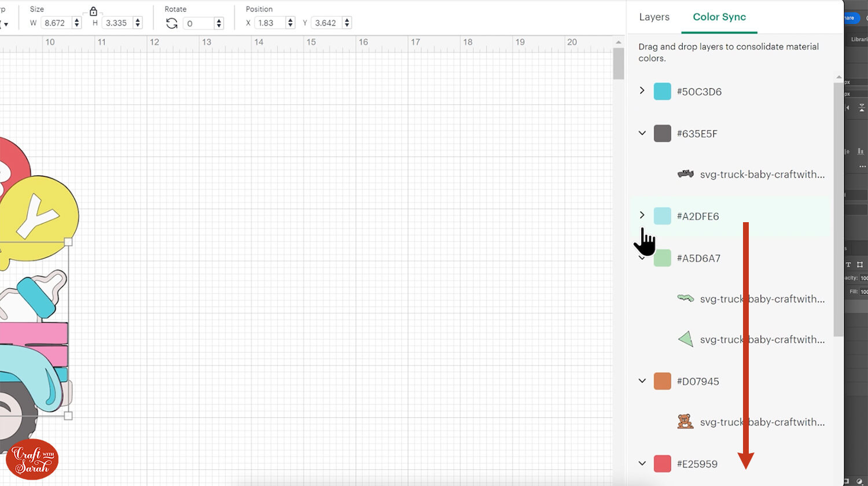This screenshot has width=868, height=486.
Task: Select the green triangle layer thumbnail
Action: 686,339
